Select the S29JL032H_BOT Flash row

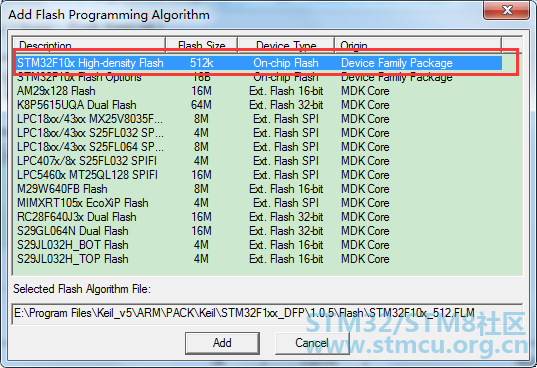(259, 245)
